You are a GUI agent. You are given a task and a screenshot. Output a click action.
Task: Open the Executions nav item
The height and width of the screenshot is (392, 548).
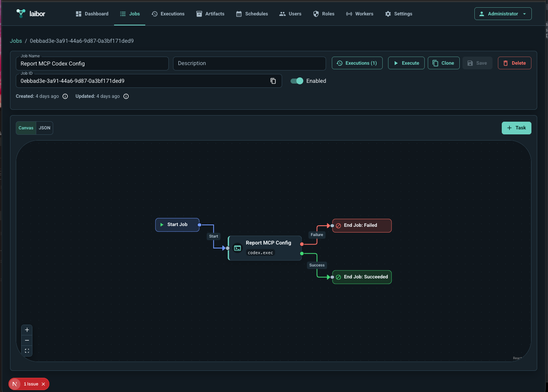pos(168,14)
